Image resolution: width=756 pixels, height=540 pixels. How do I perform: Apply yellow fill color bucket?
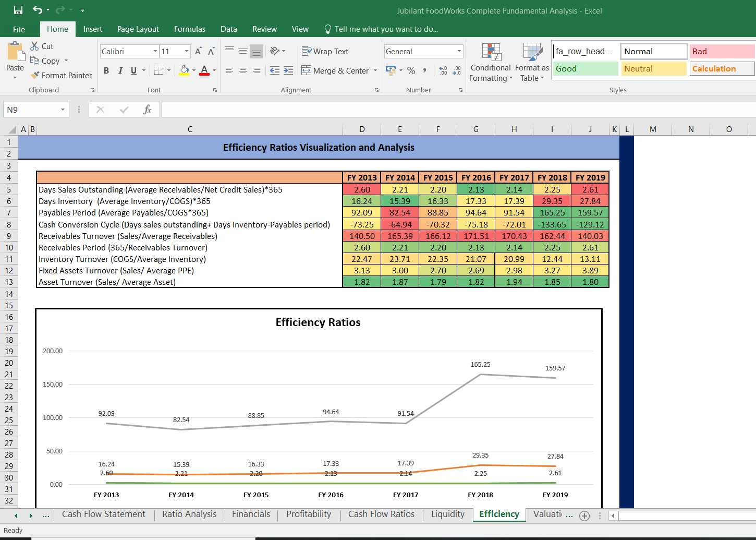[x=184, y=70]
